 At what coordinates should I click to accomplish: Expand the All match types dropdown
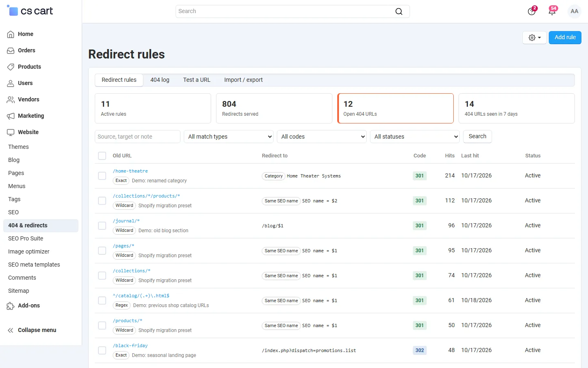pos(229,137)
